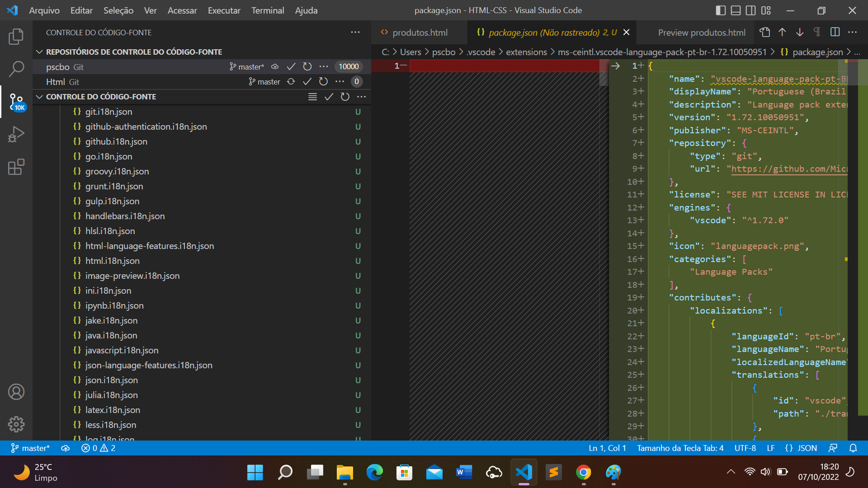Collapse the repositories section

[x=39, y=52]
